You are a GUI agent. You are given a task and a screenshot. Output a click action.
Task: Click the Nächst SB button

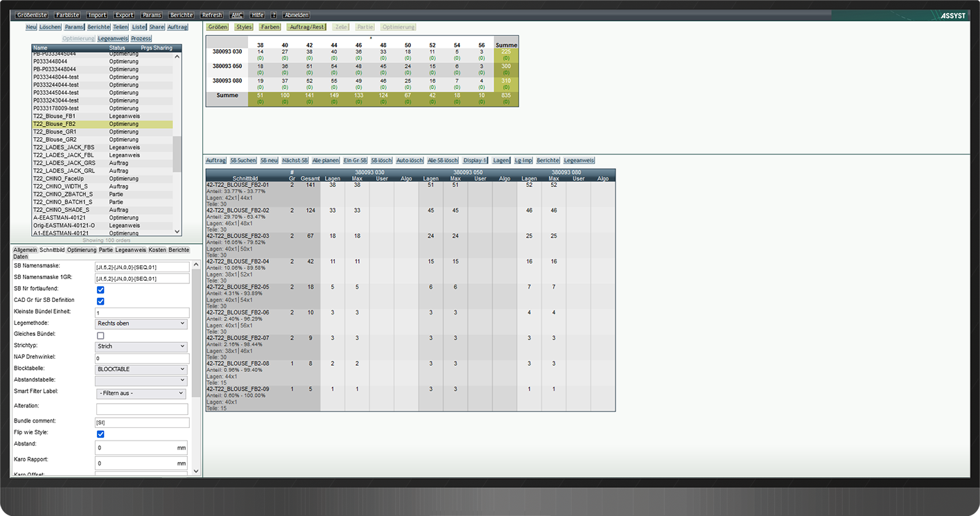coord(295,160)
